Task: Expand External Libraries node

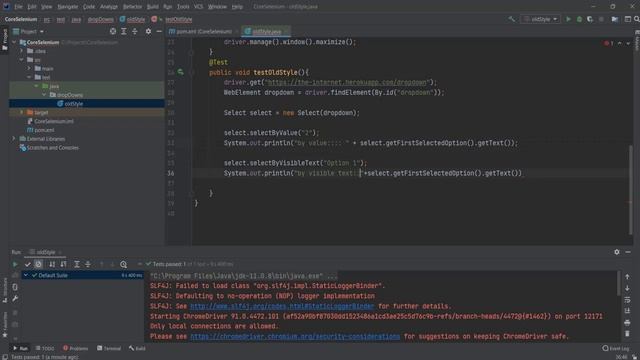Action: (14, 139)
